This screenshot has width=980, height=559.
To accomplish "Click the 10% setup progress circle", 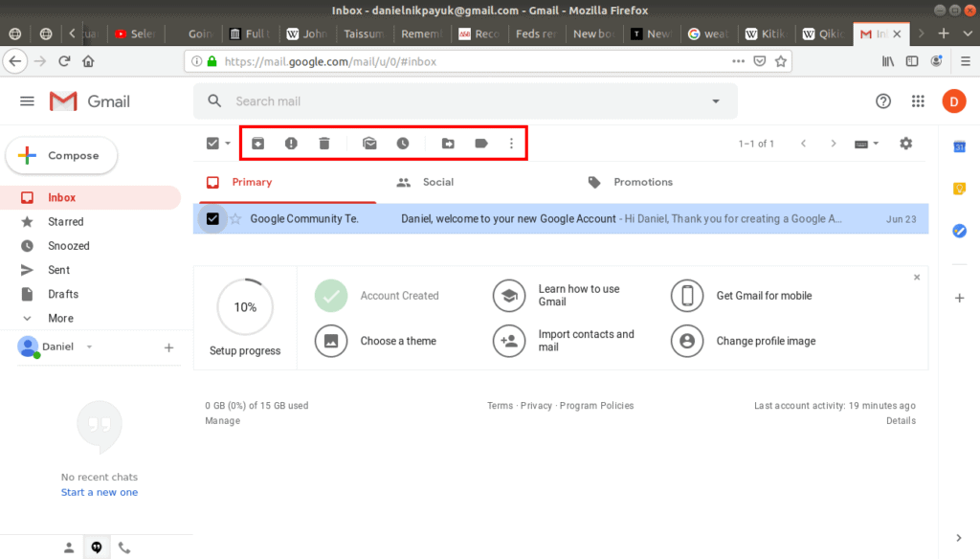I will (x=245, y=307).
